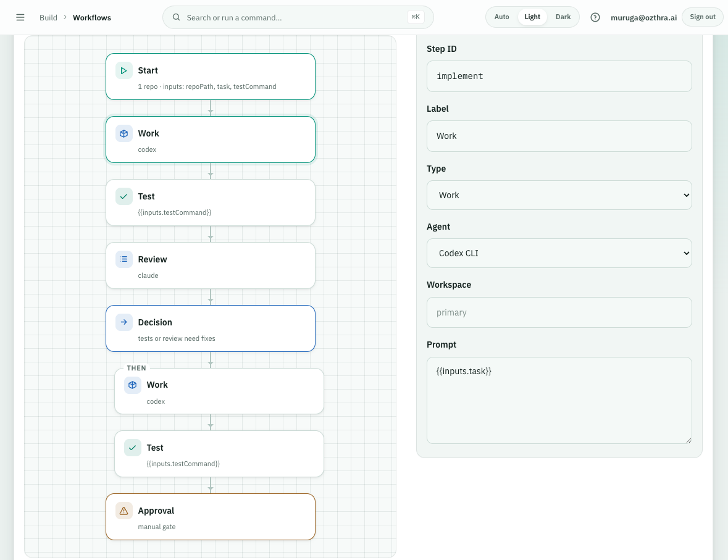Go to Build in the breadcrumb

(48, 18)
